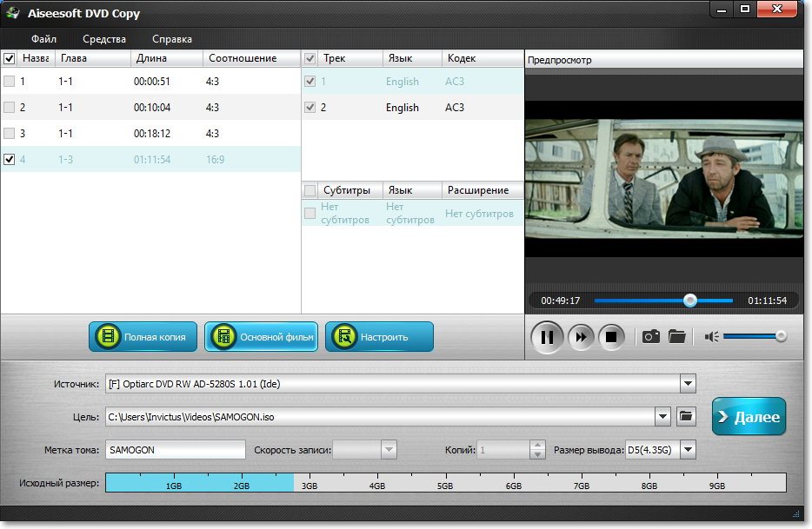Click the Aiseesoft DVD Copy app logo

pos(12,12)
